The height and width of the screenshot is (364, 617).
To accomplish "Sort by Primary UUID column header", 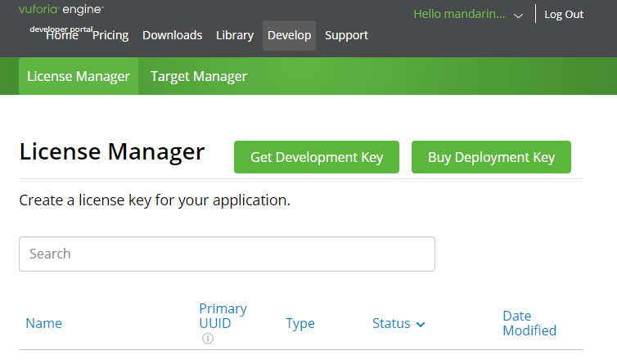I will (x=223, y=316).
